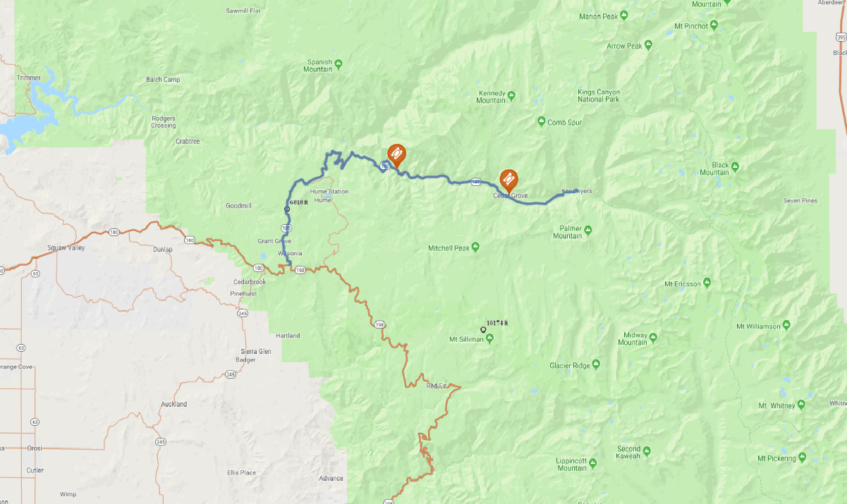Click the Kings Canyon National Park label
The height and width of the screenshot is (504, 847).
pos(599,96)
